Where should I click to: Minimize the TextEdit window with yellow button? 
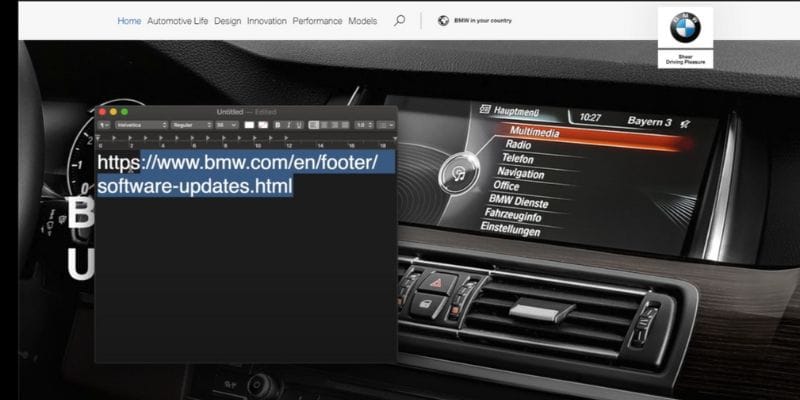[x=113, y=112]
